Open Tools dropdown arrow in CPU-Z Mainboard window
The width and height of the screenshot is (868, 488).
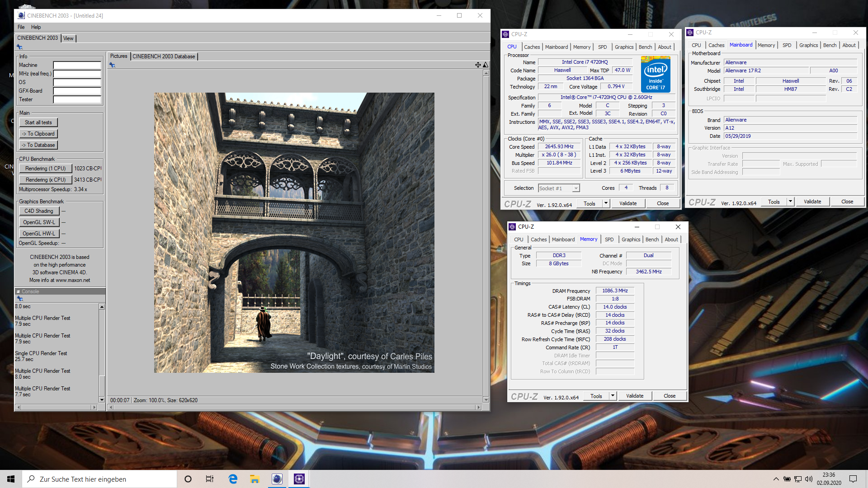coord(790,202)
